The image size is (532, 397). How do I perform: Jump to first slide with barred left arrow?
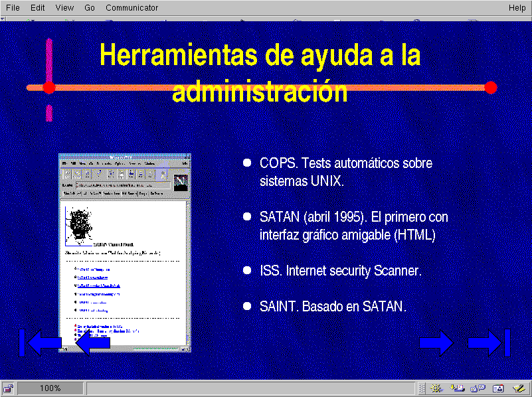40,343
